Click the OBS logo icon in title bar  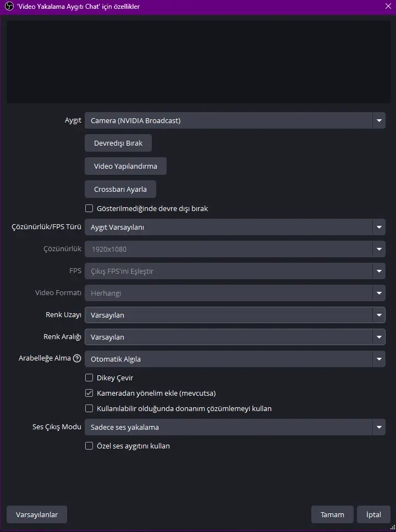pyautogui.click(x=9, y=7)
